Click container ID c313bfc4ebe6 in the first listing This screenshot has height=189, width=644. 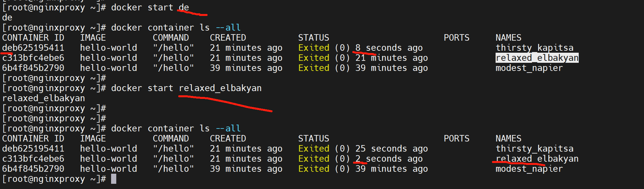(x=33, y=58)
